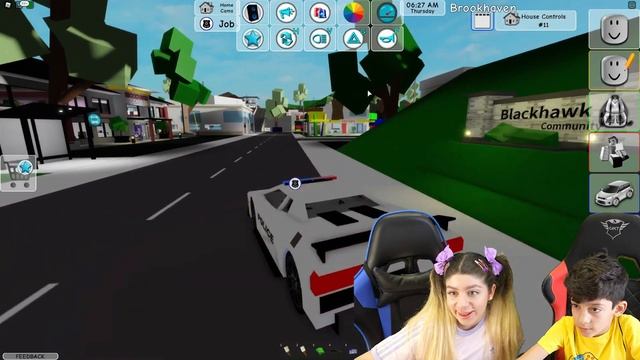The width and height of the screenshot is (640, 360).
Task: Open the chat bubble icon
Action: pyautogui.click(x=24, y=3)
